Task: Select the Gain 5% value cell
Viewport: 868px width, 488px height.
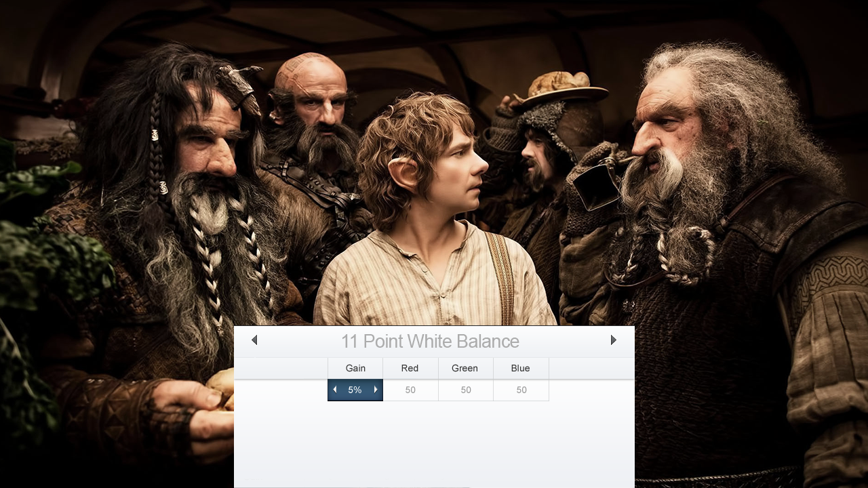Action: (355, 390)
